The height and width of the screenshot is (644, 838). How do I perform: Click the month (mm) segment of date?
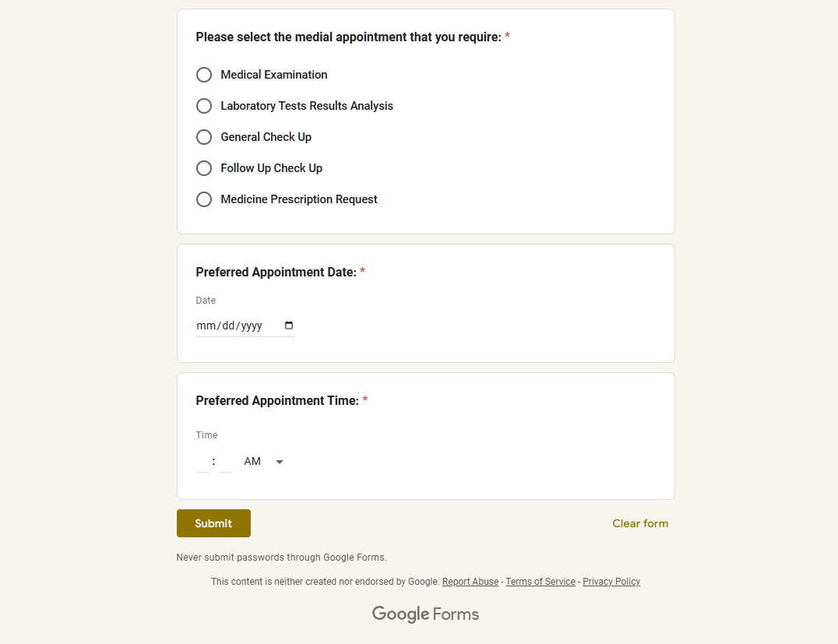tap(205, 326)
